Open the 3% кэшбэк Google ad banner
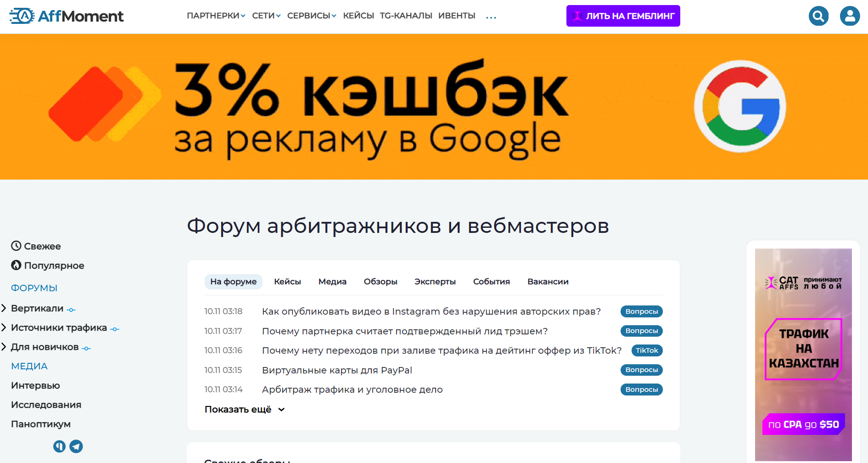This screenshot has height=463, width=868. click(434, 107)
